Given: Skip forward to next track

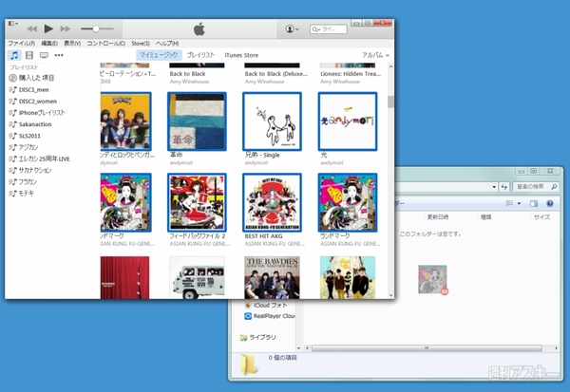Looking at the screenshot, I should point(66,28).
